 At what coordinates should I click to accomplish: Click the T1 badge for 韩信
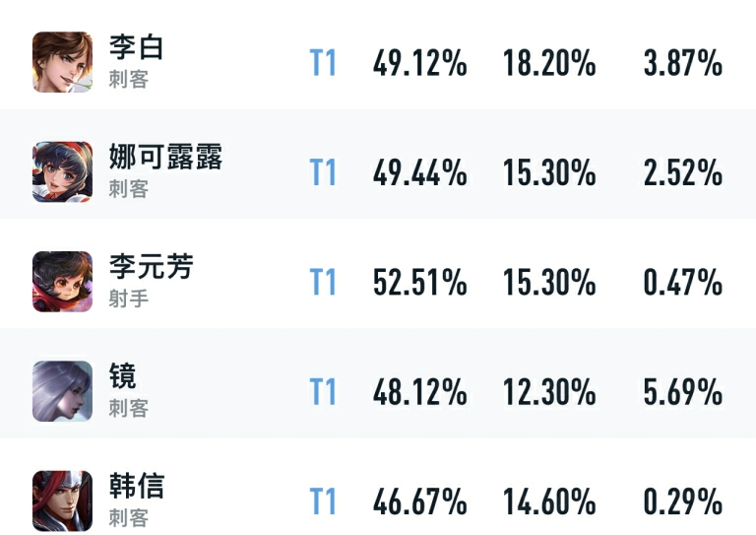323,502
